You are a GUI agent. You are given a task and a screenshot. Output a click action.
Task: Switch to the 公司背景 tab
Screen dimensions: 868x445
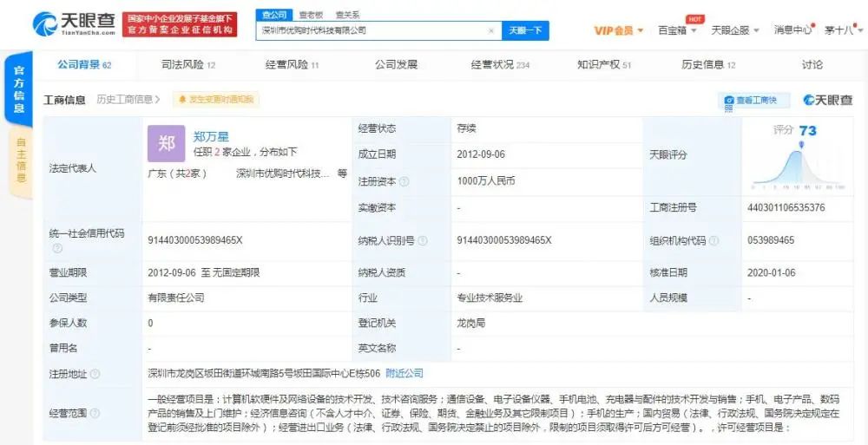coord(84,65)
